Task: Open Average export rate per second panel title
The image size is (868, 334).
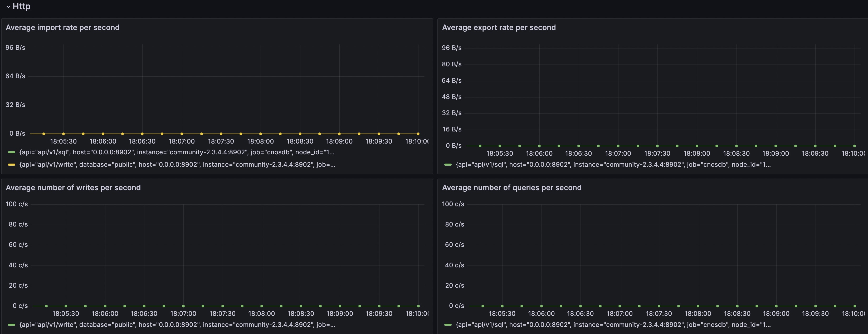Action: 499,28
